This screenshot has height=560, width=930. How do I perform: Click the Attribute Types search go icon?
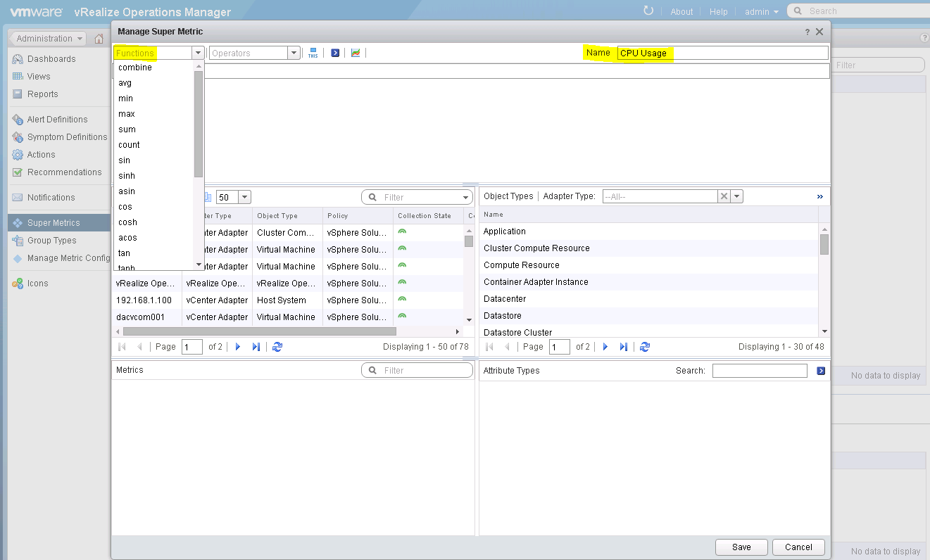click(x=821, y=371)
